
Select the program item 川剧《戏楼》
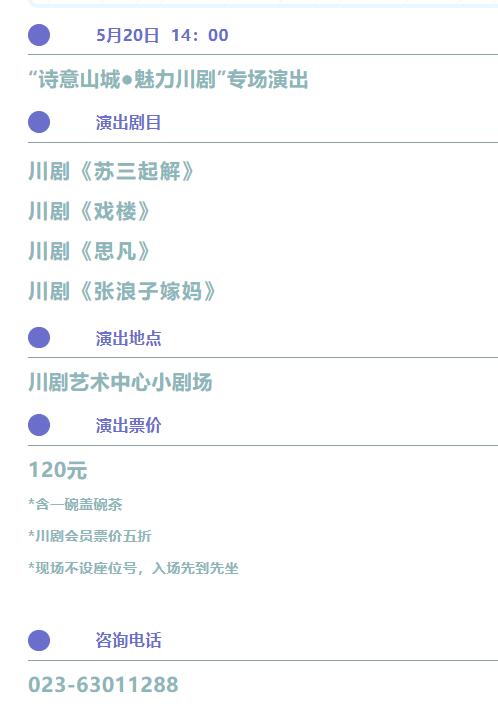(89, 211)
